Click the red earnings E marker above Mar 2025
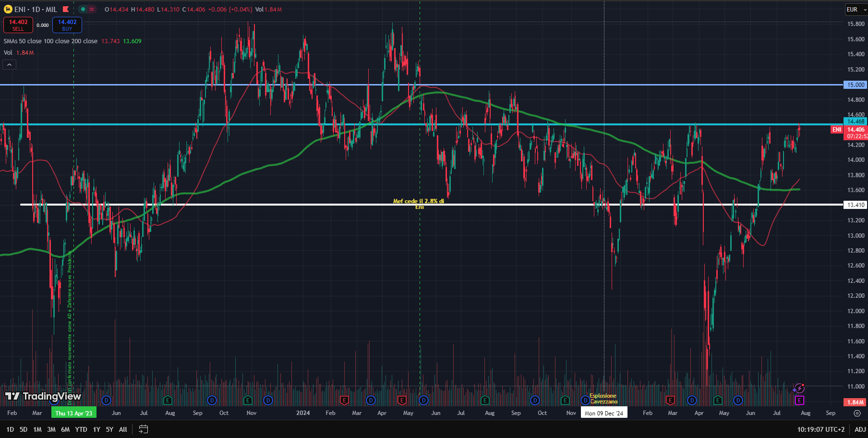 (x=670, y=400)
